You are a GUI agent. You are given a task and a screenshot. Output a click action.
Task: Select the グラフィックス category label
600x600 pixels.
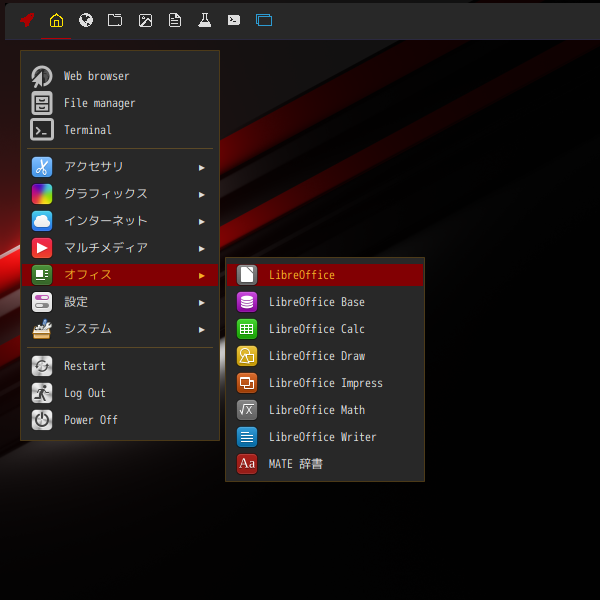(x=106, y=194)
